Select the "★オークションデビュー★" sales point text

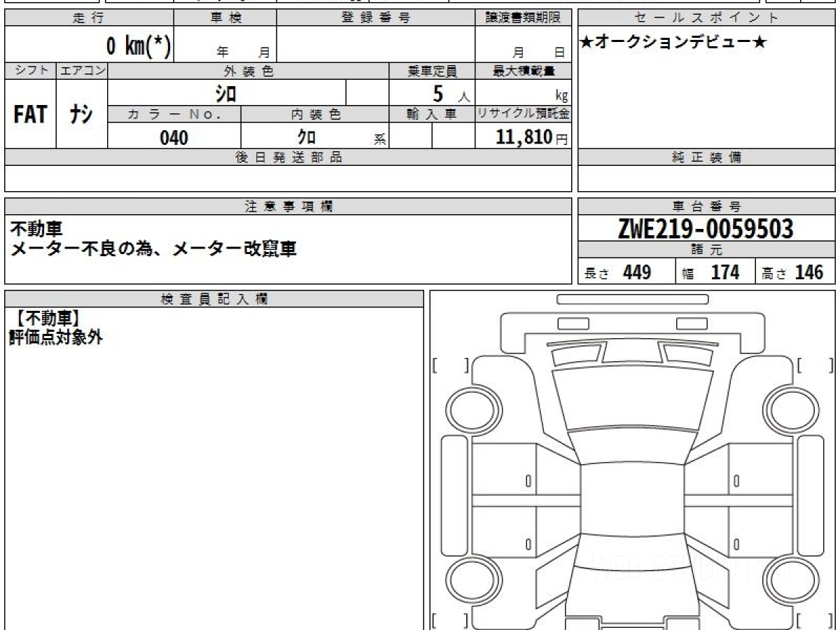673,43
